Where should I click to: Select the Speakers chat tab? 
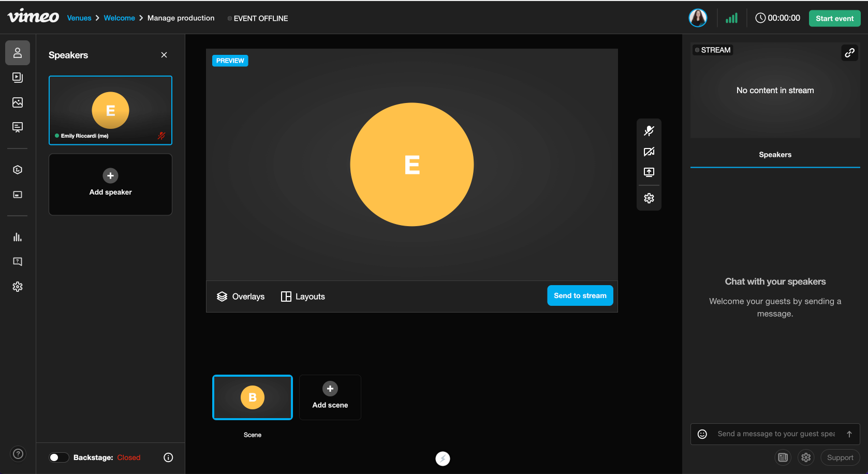[775, 155]
